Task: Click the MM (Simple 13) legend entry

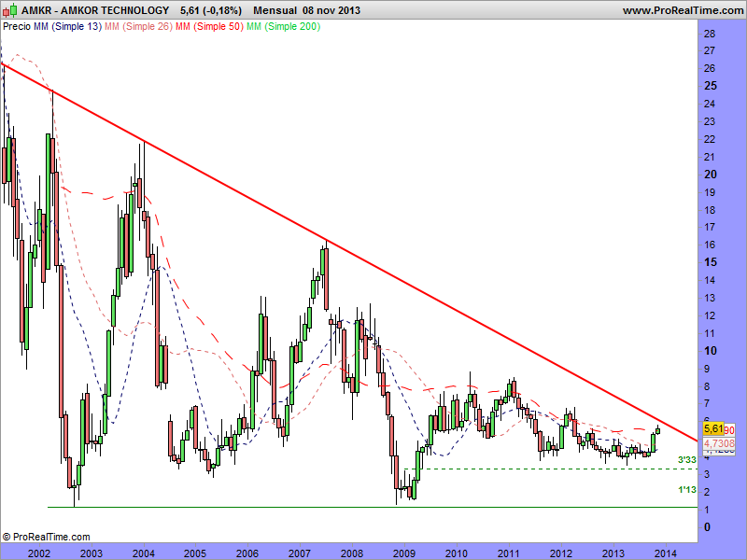Action: click(x=67, y=27)
